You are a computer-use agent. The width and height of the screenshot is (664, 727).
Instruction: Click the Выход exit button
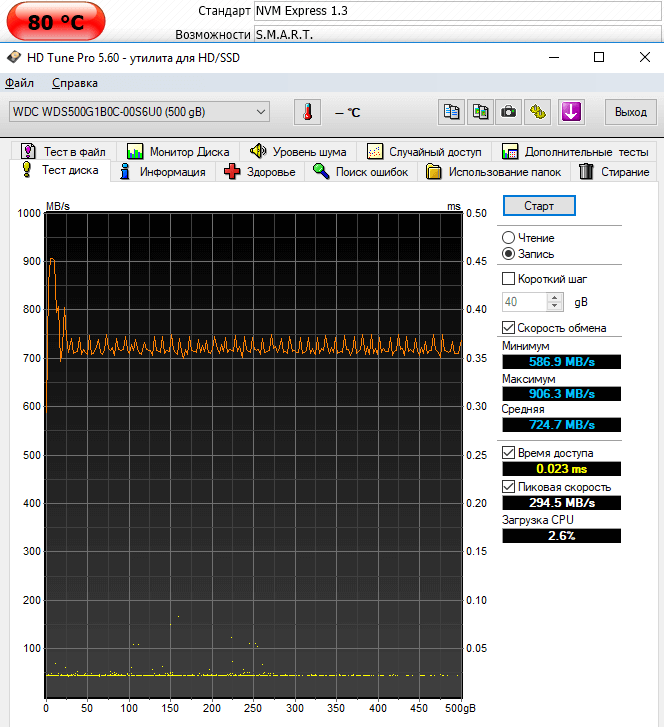630,112
